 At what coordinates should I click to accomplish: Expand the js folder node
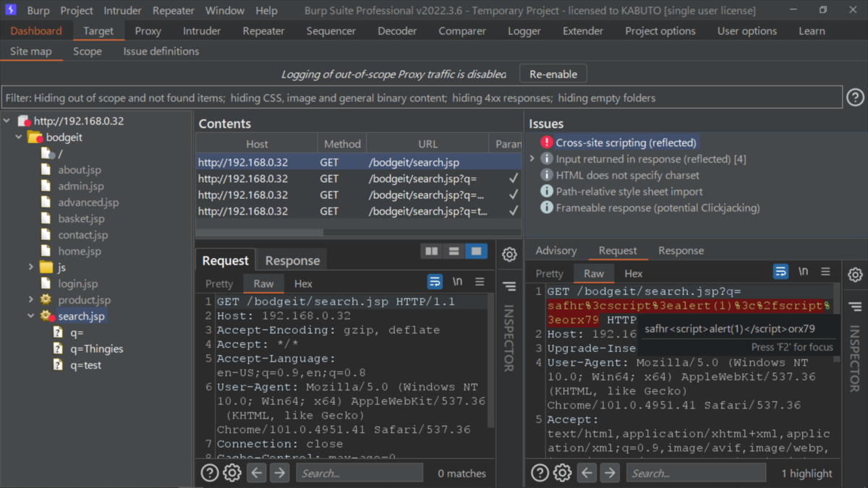[x=30, y=267]
